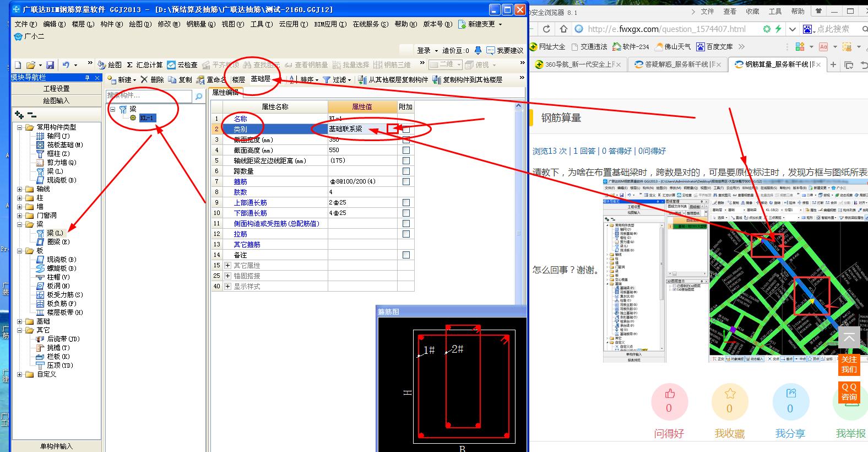The image size is (868, 452).
Task: Tick the 附加 checkbox for 跨数量 row
Action: (406, 171)
